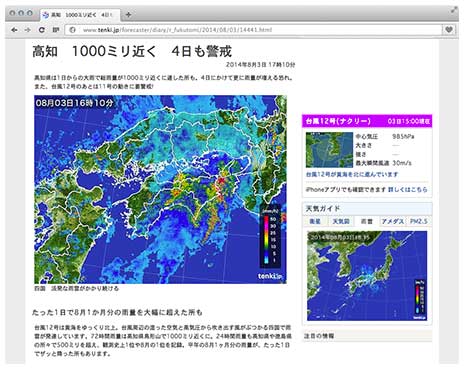Image resolution: width=464 pixels, height=369 pixels.
Task: Click the site info globe icon
Action: tap(72, 30)
